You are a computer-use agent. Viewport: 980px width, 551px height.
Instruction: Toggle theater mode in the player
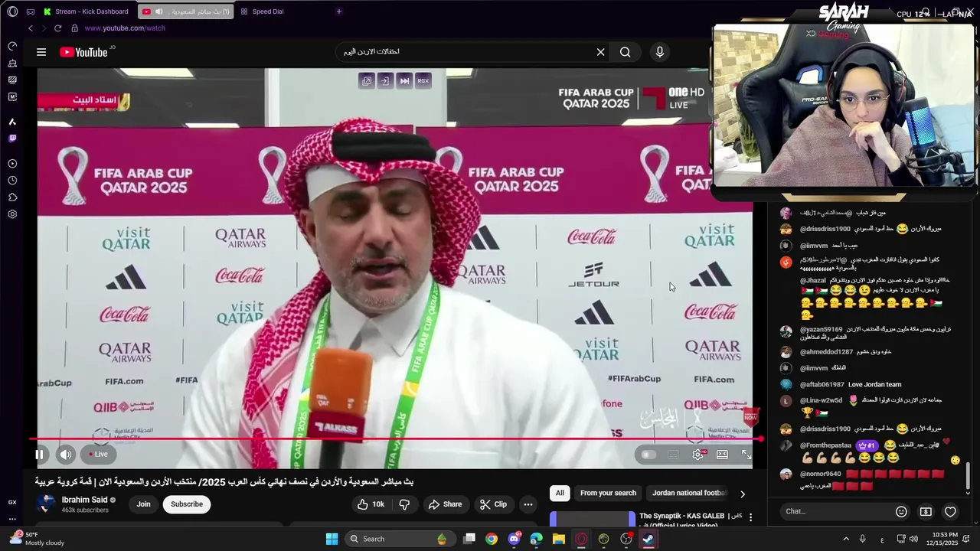(x=722, y=455)
